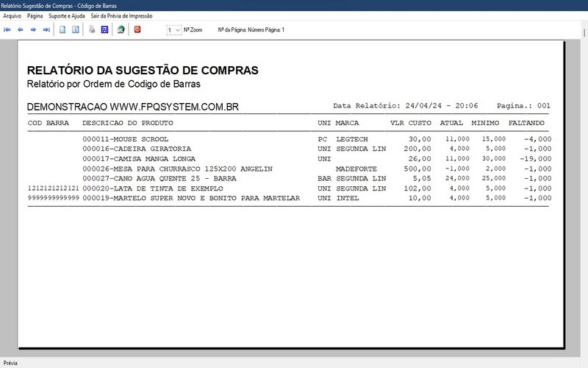This screenshot has height=368, width=588.
Task: Click the blue save/export icon
Action: coord(104,29)
